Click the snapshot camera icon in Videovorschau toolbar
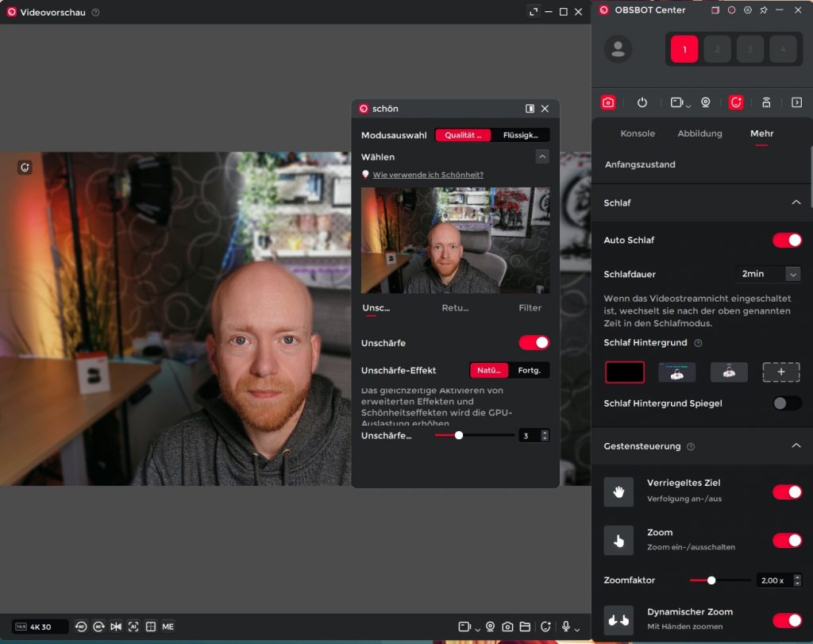Image resolution: width=813 pixels, height=644 pixels. (507, 627)
